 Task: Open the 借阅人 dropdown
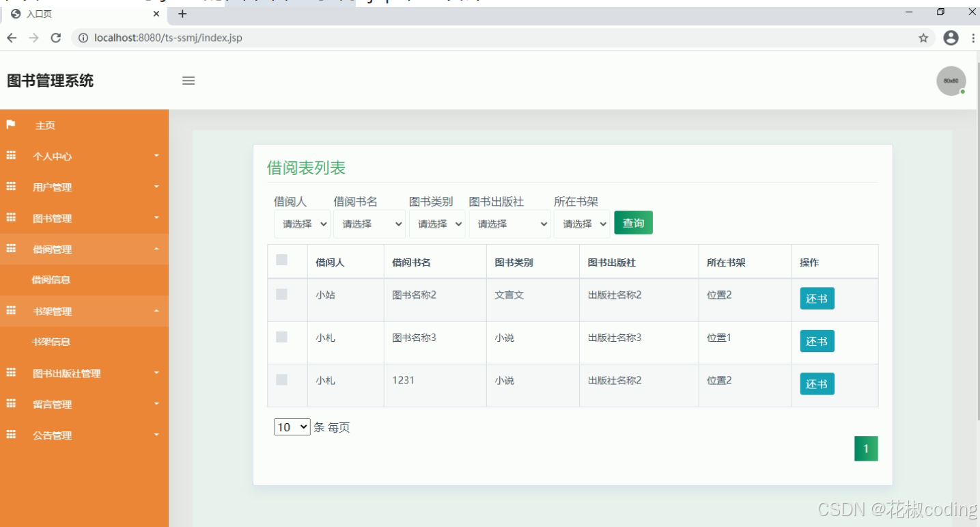click(301, 223)
